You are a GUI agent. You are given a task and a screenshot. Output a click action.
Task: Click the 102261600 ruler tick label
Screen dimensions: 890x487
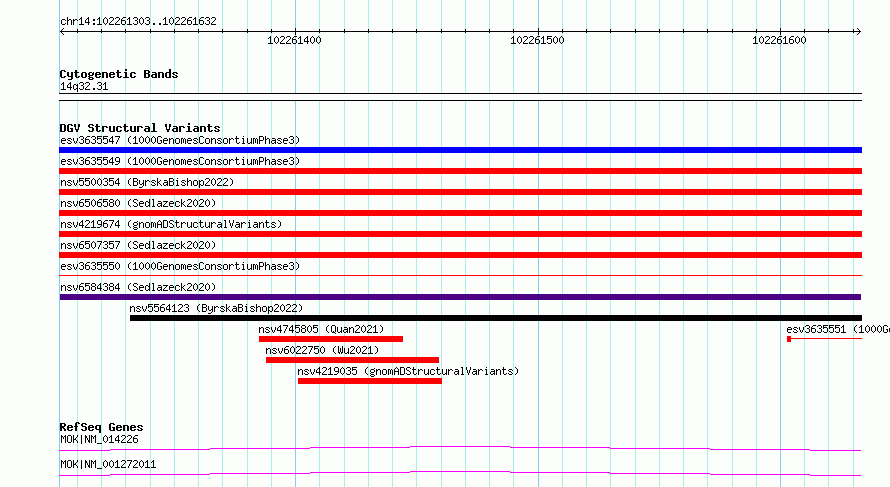coord(779,40)
